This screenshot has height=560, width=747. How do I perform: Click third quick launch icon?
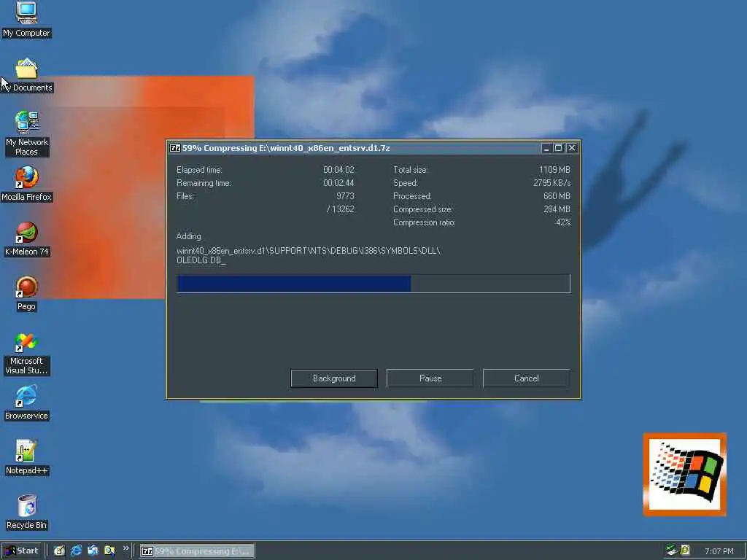(x=93, y=551)
